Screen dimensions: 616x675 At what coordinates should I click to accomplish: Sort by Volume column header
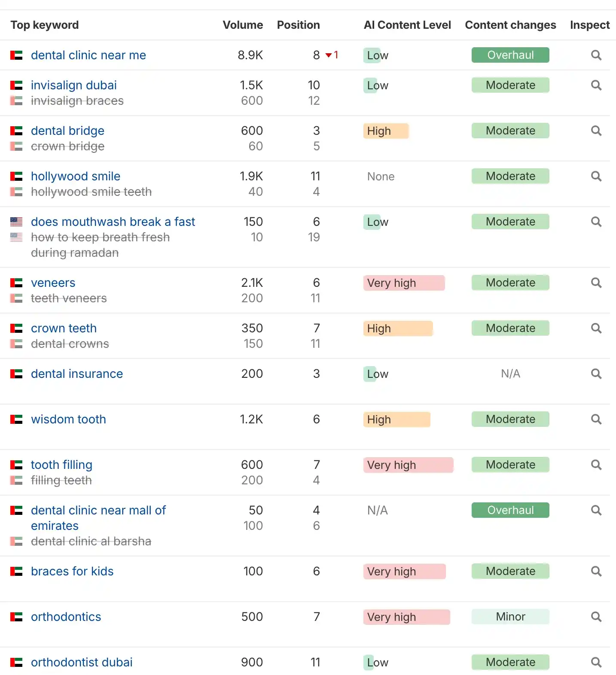tap(242, 25)
